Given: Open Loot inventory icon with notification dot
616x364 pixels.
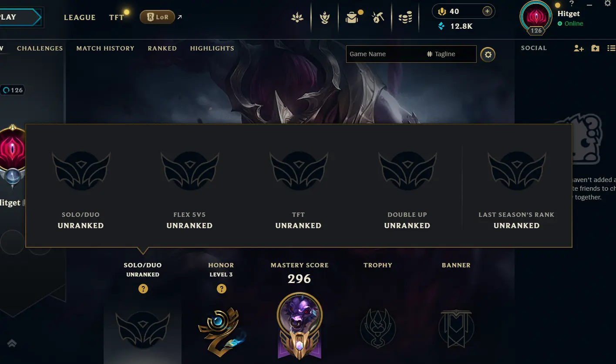Looking at the screenshot, I should [x=352, y=18].
